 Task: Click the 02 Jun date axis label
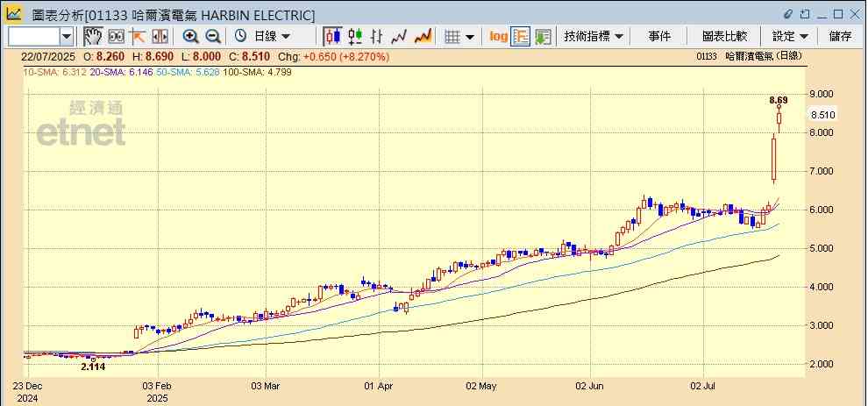coord(591,386)
